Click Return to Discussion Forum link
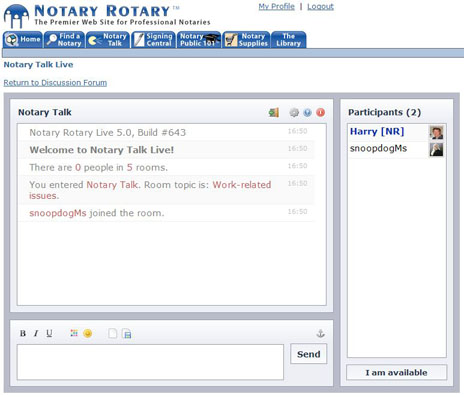Viewport: 464px width, 397px height. click(x=55, y=83)
